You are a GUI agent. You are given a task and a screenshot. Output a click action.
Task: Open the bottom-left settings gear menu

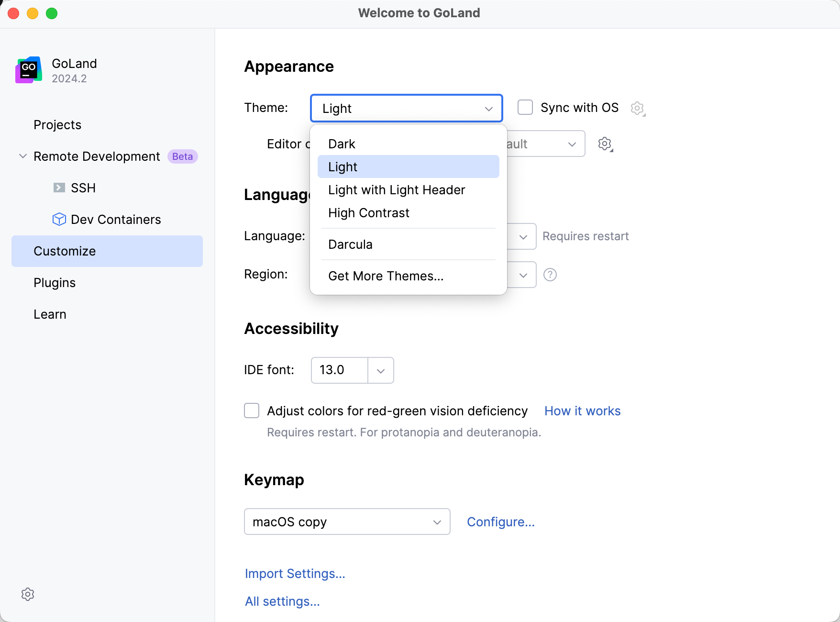click(28, 594)
